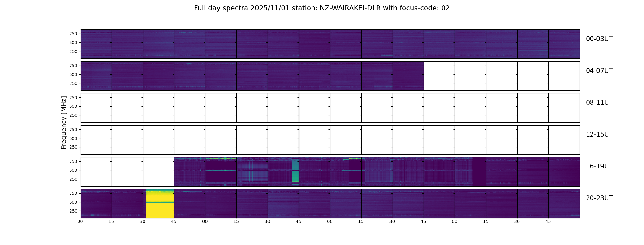
Task: Click the leftmost "00" time-axis tick label
Action: tap(80, 222)
